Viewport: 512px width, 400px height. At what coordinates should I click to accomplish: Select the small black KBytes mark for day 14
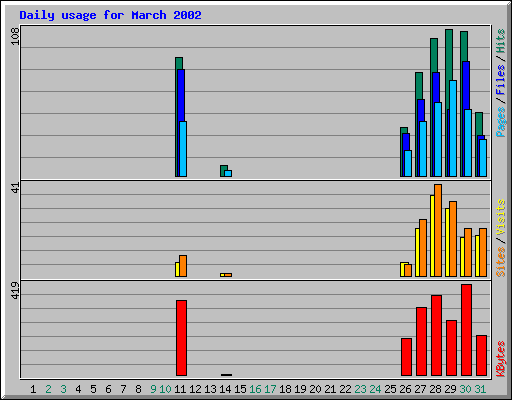226,375
